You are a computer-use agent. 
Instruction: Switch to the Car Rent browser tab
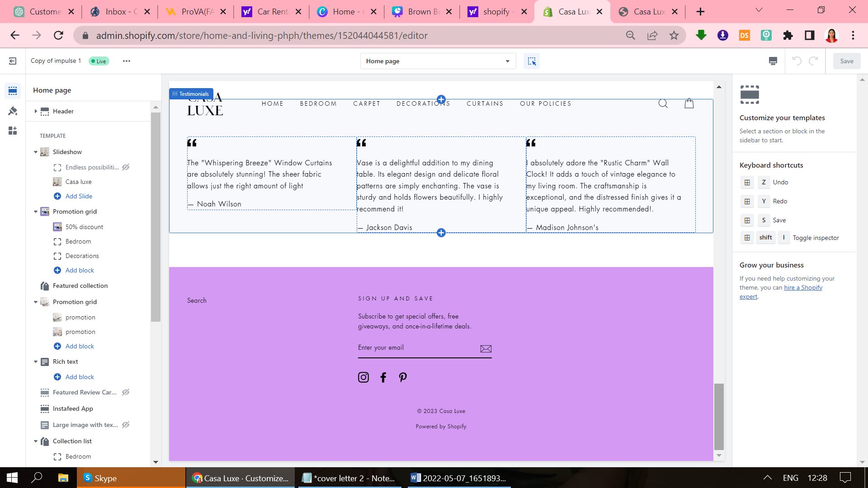[271, 12]
